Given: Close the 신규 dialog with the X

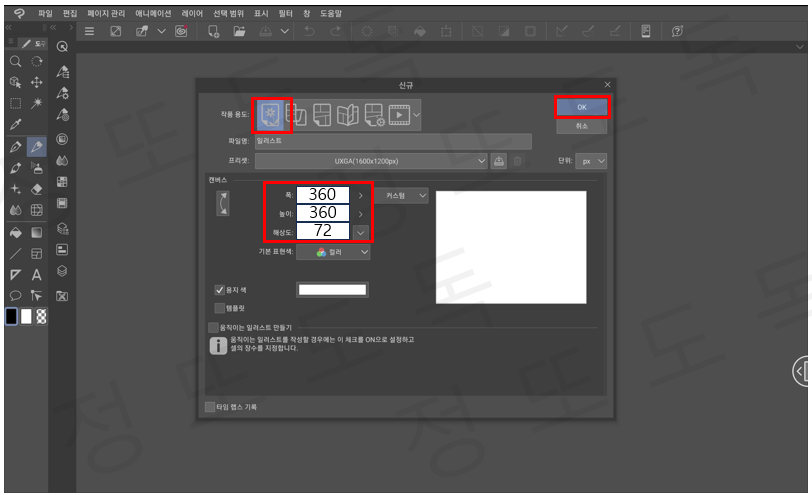Looking at the screenshot, I should [x=607, y=84].
